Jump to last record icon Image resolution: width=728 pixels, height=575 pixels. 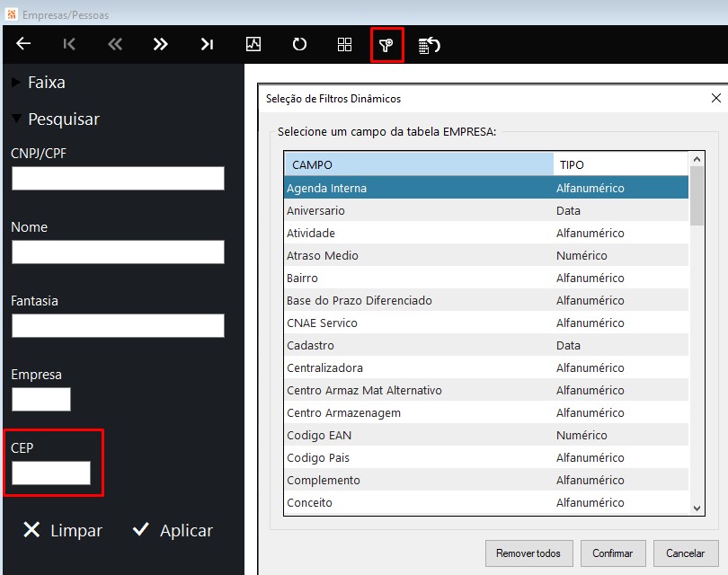tap(207, 44)
